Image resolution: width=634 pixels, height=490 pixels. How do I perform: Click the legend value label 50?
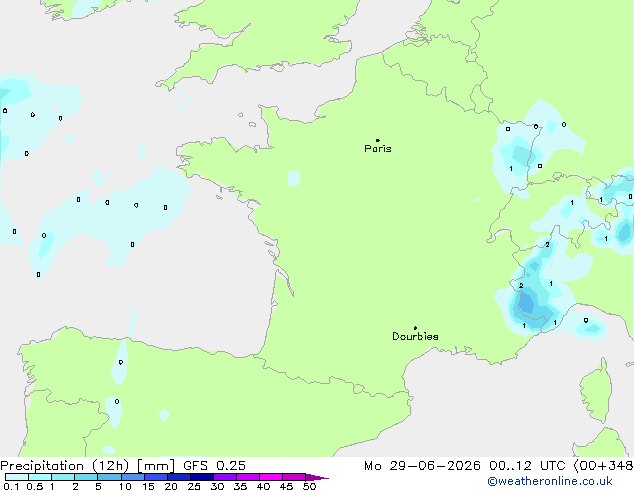coord(310,486)
